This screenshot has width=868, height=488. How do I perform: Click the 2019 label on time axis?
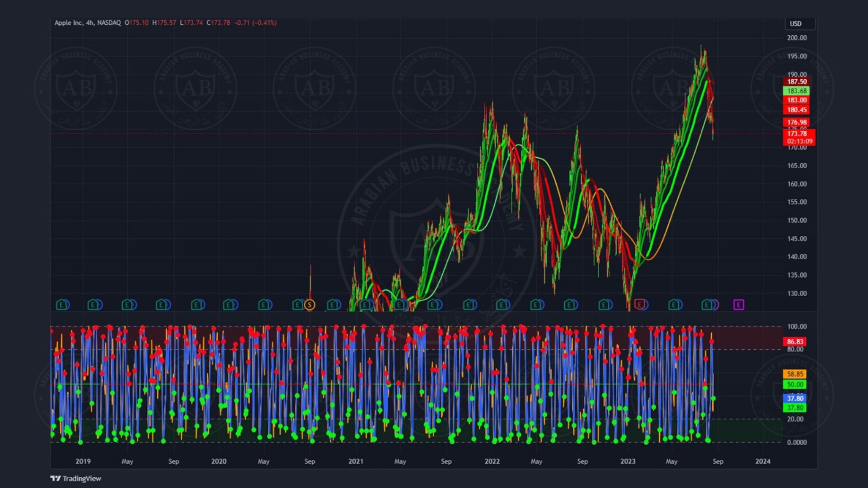pos(83,461)
